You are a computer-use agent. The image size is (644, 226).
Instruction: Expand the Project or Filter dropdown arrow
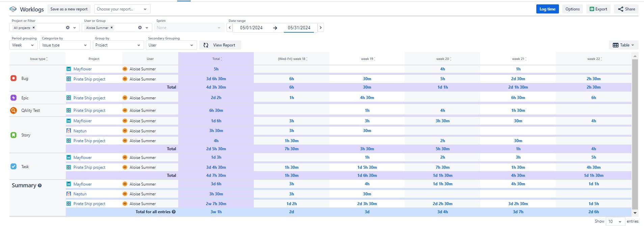point(75,28)
